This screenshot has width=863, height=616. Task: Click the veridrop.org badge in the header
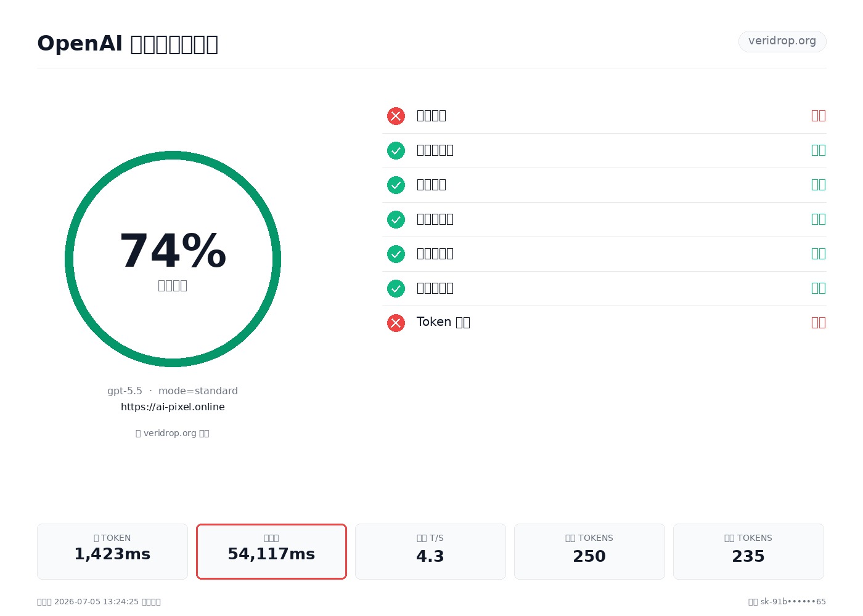[x=782, y=41]
